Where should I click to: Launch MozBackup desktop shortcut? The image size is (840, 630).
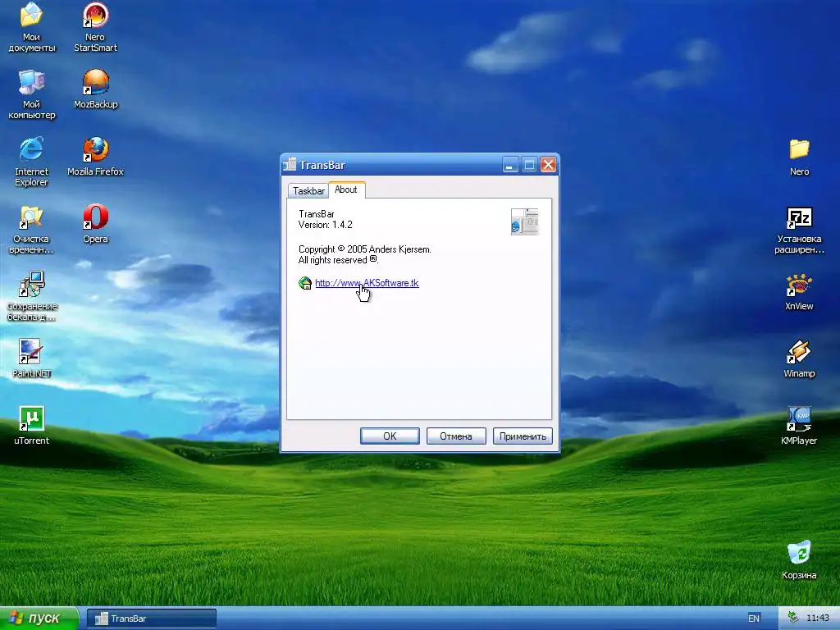pos(95,89)
